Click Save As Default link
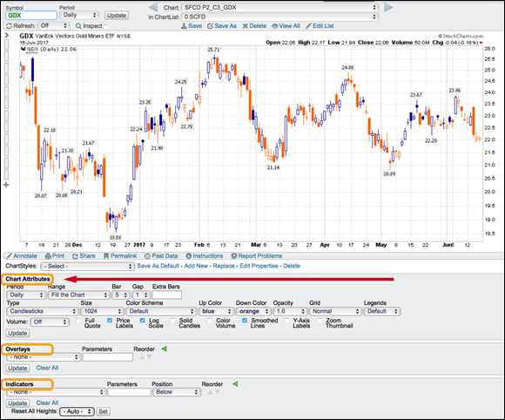The height and width of the screenshot is (420, 505). pyautogui.click(x=158, y=266)
